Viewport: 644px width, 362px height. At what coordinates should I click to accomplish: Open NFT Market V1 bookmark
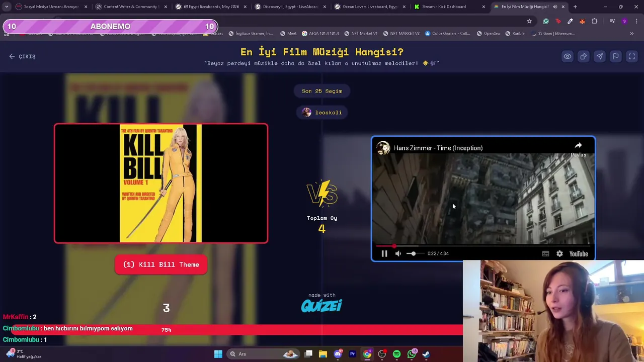361,34
